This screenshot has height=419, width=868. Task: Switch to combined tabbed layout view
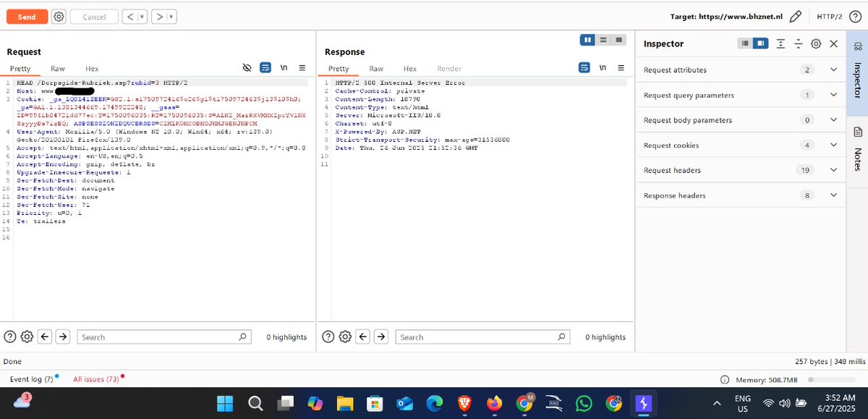click(618, 40)
